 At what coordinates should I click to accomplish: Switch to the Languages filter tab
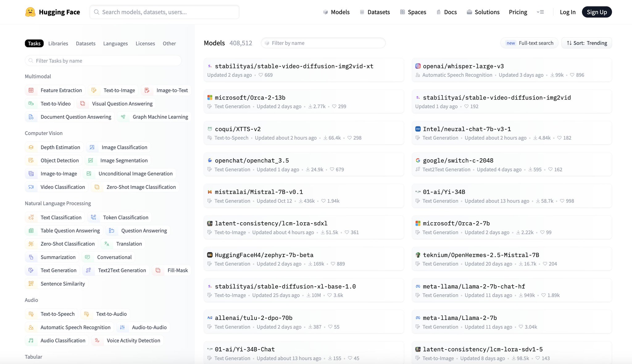click(x=115, y=43)
